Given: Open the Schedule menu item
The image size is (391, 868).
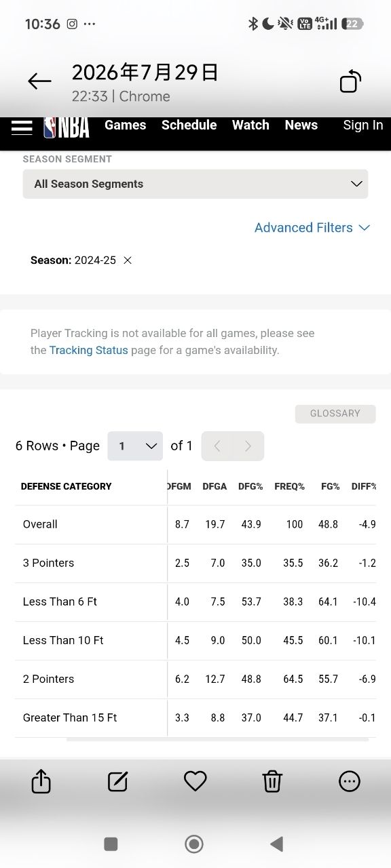Looking at the screenshot, I should (189, 125).
